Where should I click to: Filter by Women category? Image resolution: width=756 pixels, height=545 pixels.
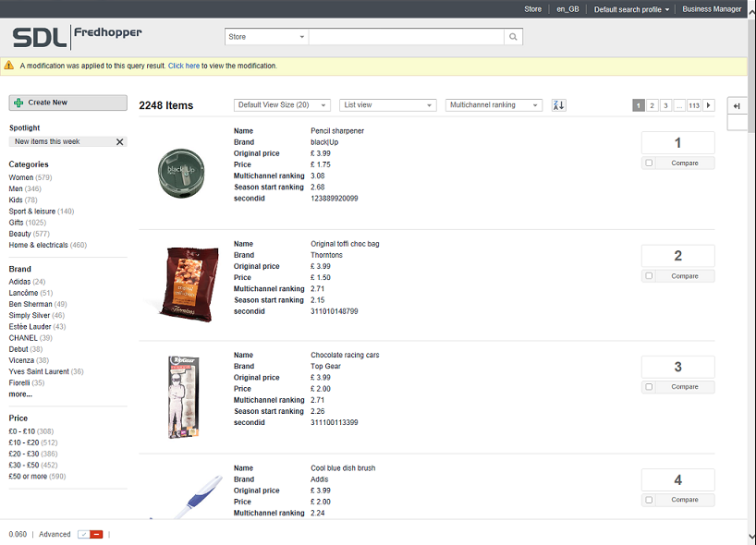point(30,177)
